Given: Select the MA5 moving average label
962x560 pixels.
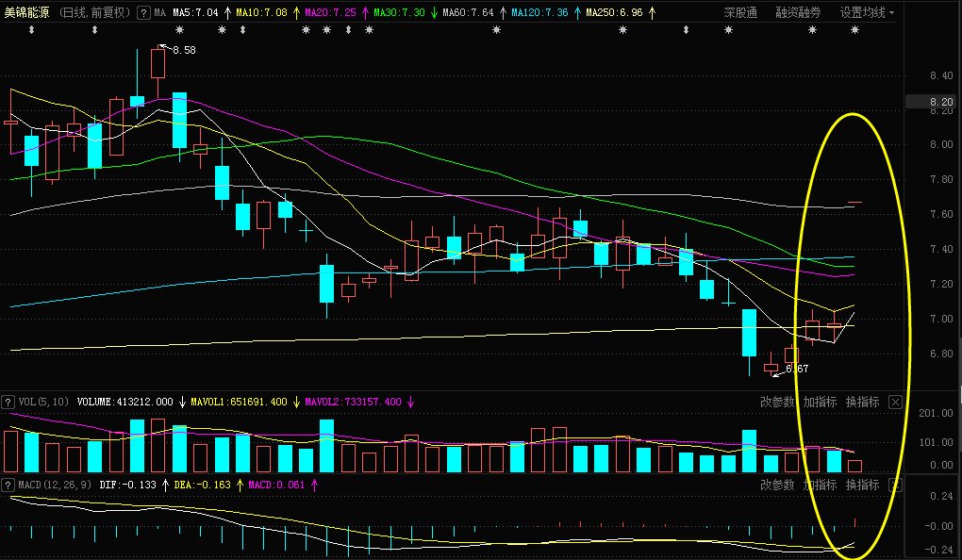Looking at the screenshot, I should (195, 13).
